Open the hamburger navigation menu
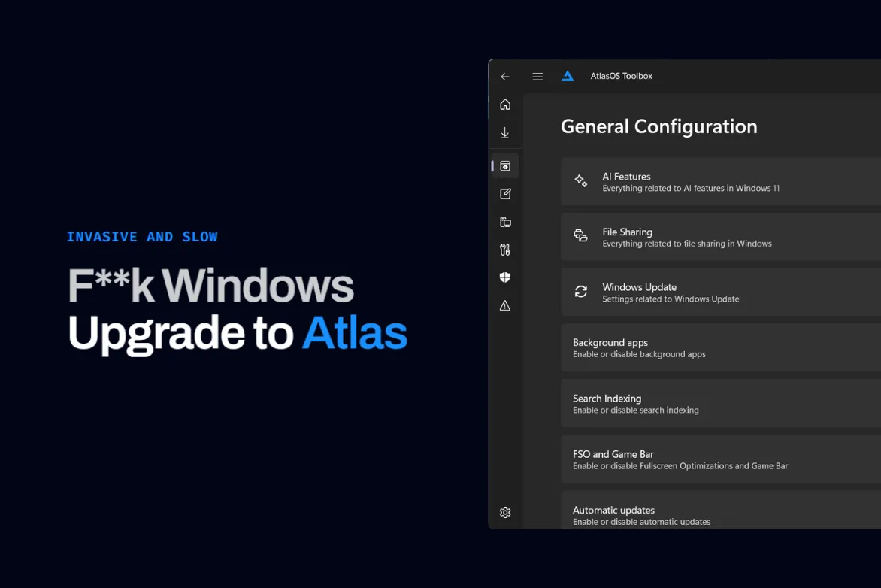The height and width of the screenshot is (588, 881). point(537,75)
